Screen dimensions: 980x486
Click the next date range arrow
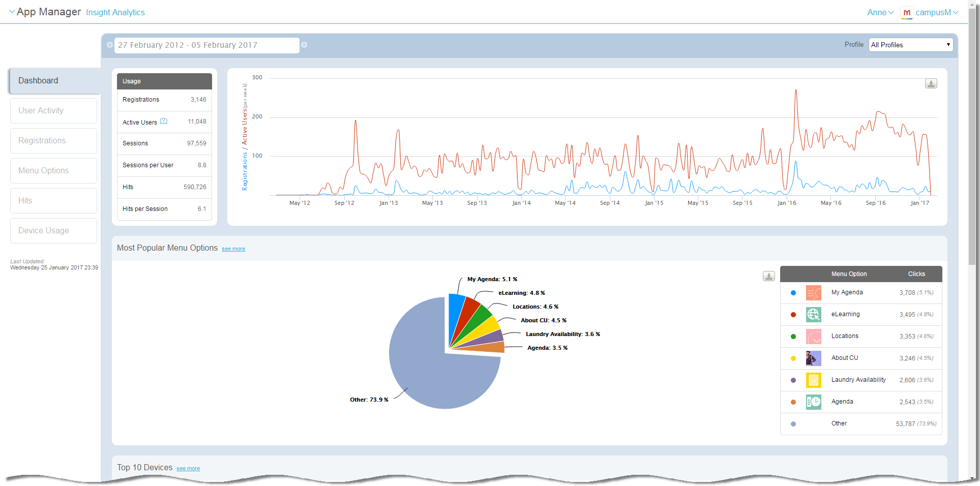coord(304,45)
